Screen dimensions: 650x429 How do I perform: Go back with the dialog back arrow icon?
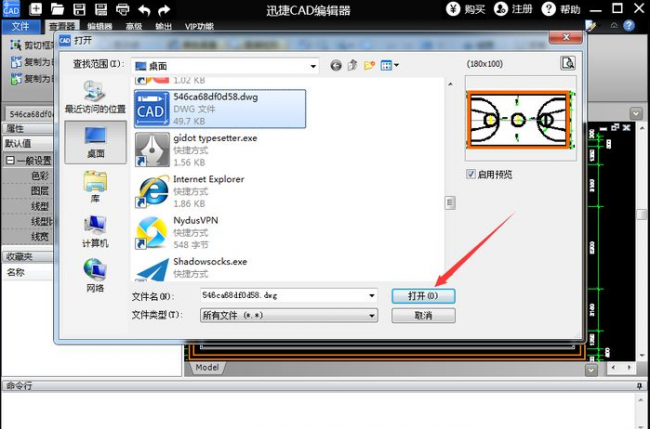[336, 65]
